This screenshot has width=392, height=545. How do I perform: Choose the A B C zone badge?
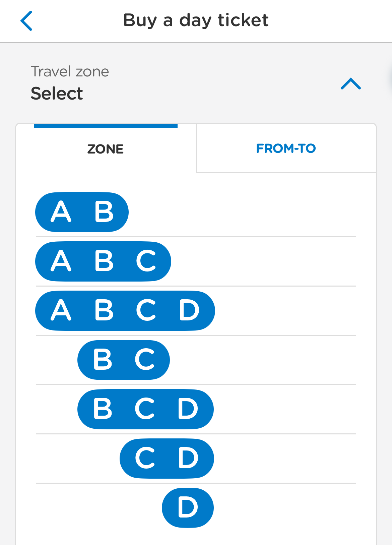point(103,261)
